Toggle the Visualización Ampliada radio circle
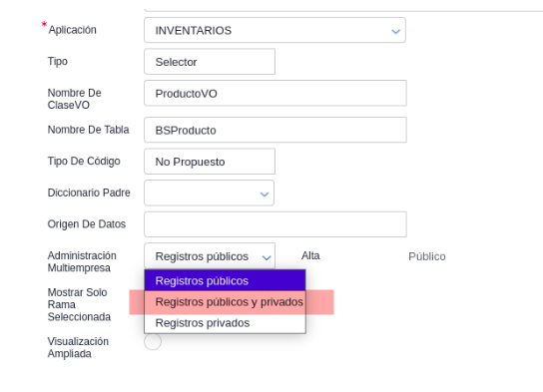The width and height of the screenshot is (543, 392). pyautogui.click(x=153, y=341)
